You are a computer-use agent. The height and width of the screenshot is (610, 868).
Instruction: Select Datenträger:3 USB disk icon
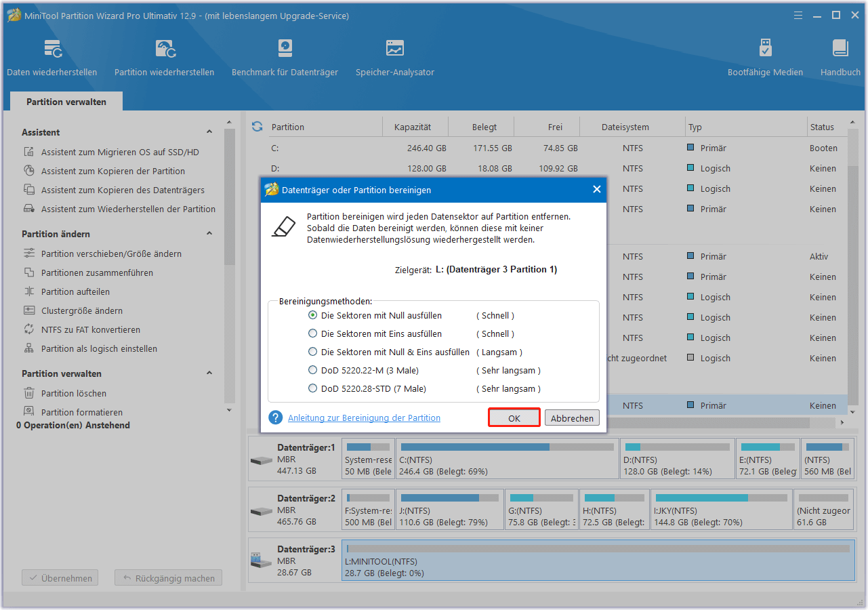[261, 561]
